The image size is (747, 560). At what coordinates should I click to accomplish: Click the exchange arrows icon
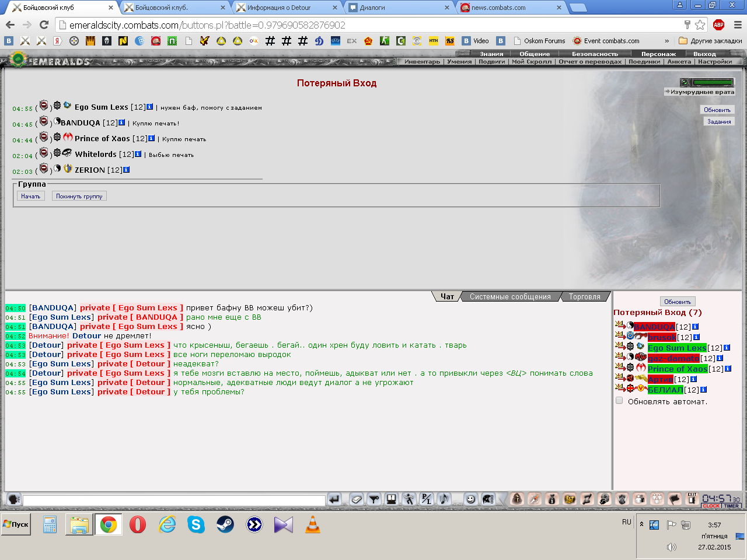(x=587, y=499)
